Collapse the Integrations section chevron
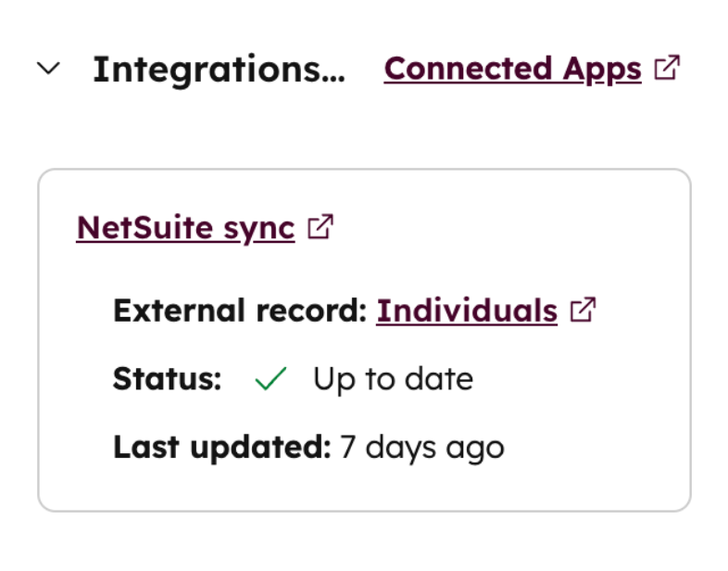 click(x=48, y=69)
